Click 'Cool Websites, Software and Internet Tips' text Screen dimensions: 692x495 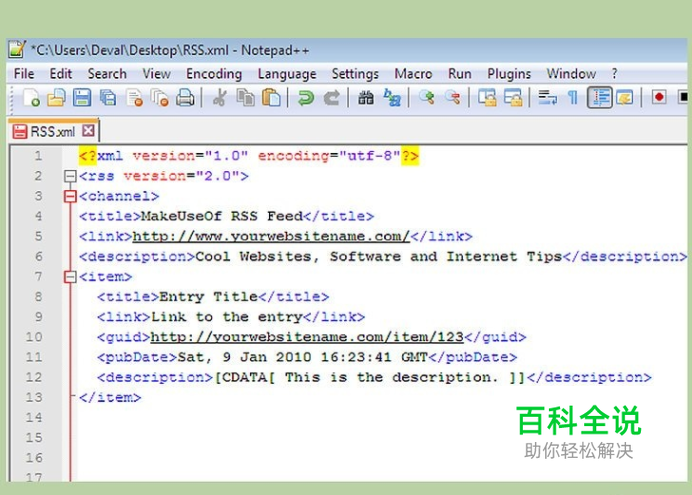378,256
